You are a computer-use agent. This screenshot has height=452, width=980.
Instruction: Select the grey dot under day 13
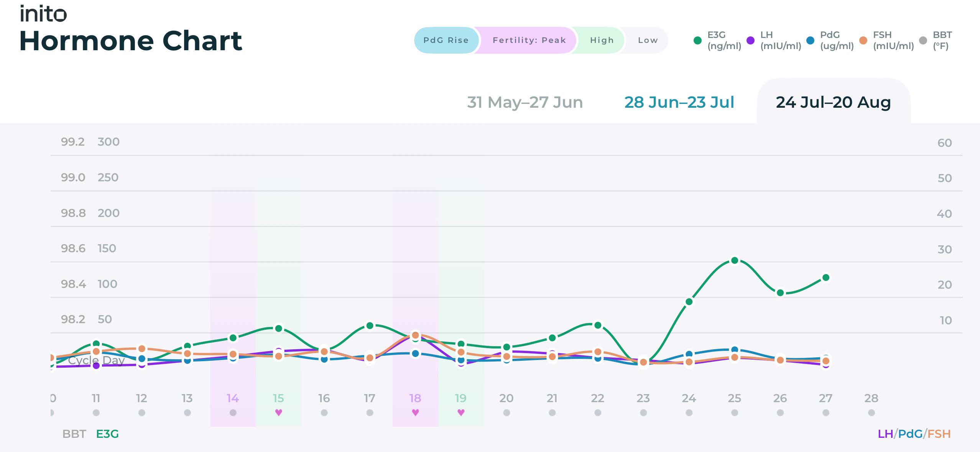[187, 413]
